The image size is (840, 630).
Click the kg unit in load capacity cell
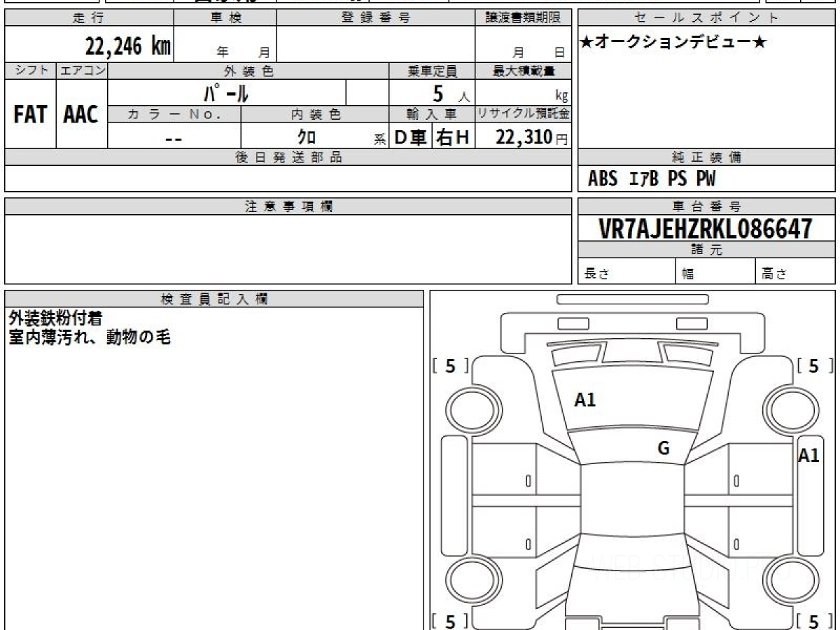point(561,97)
